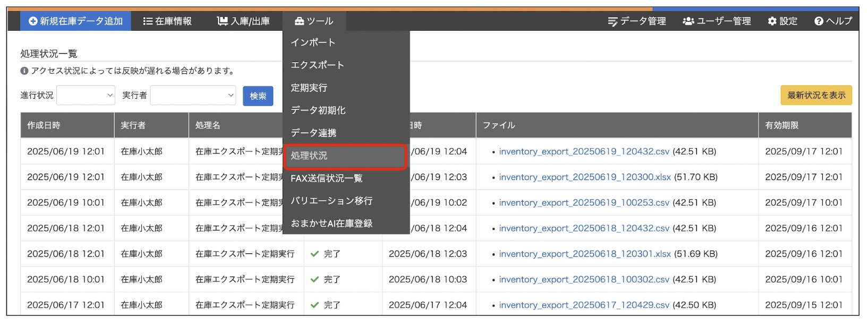Choose バリエーション移行 in the ツール menu

tap(346, 201)
